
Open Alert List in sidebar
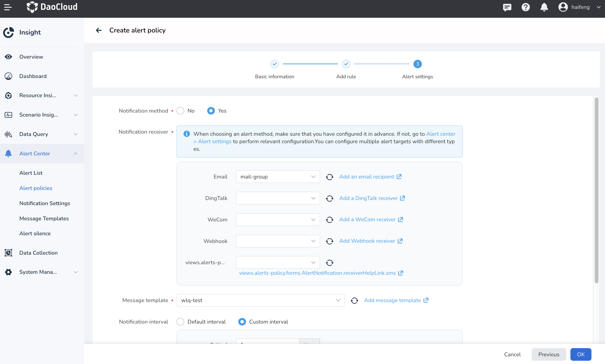pyautogui.click(x=31, y=173)
